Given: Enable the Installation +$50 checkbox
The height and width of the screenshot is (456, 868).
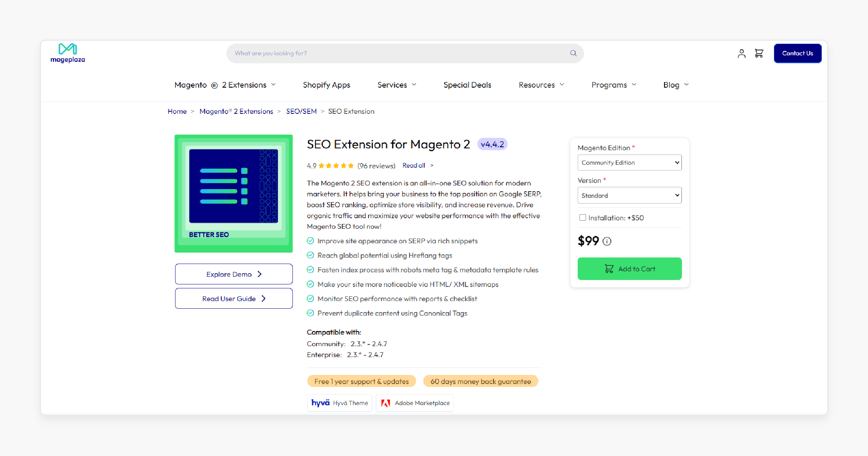Looking at the screenshot, I should [x=582, y=217].
